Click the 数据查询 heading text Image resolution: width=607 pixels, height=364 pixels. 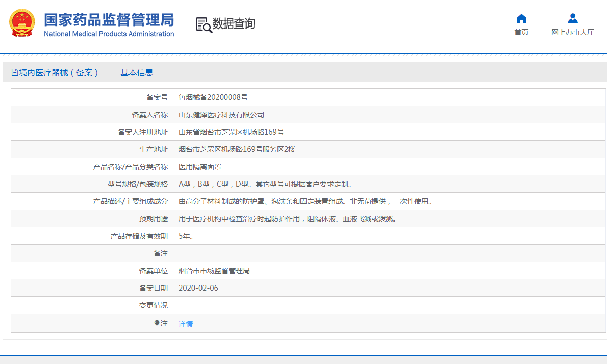pos(234,23)
